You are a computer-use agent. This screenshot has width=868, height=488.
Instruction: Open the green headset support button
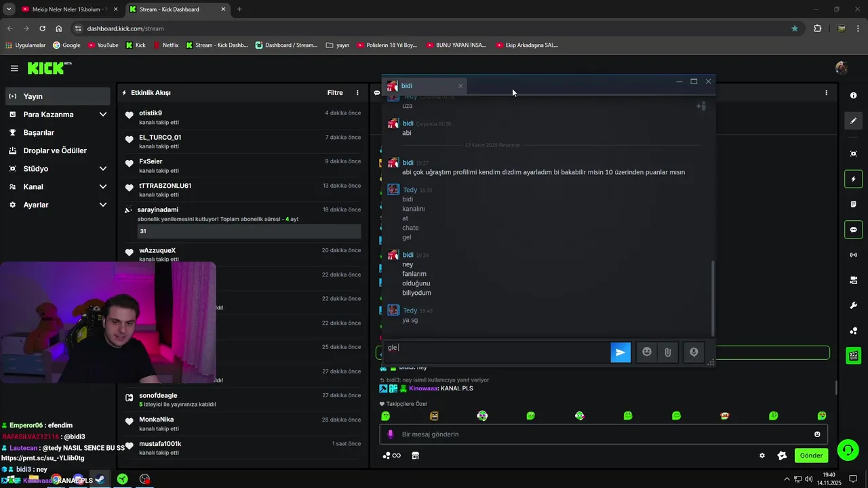(847, 449)
